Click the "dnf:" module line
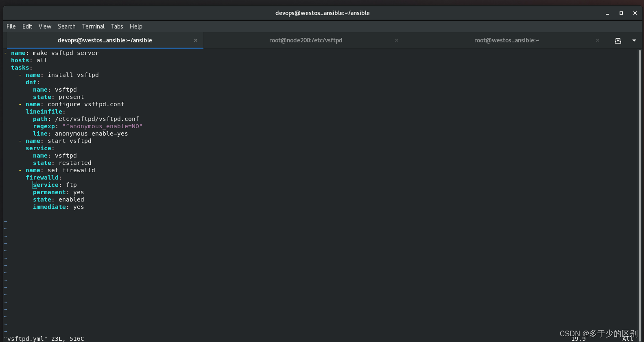Viewport: 644px width, 342px height. (33, 82)
